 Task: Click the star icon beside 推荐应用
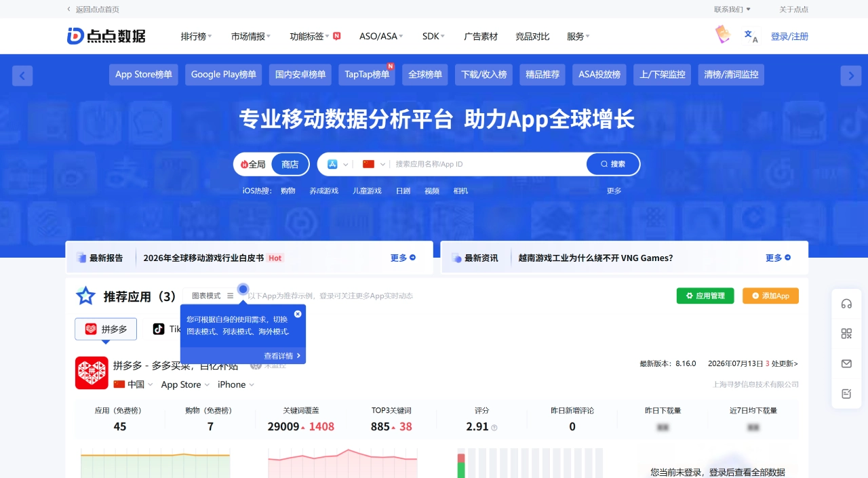pos(85,296)
